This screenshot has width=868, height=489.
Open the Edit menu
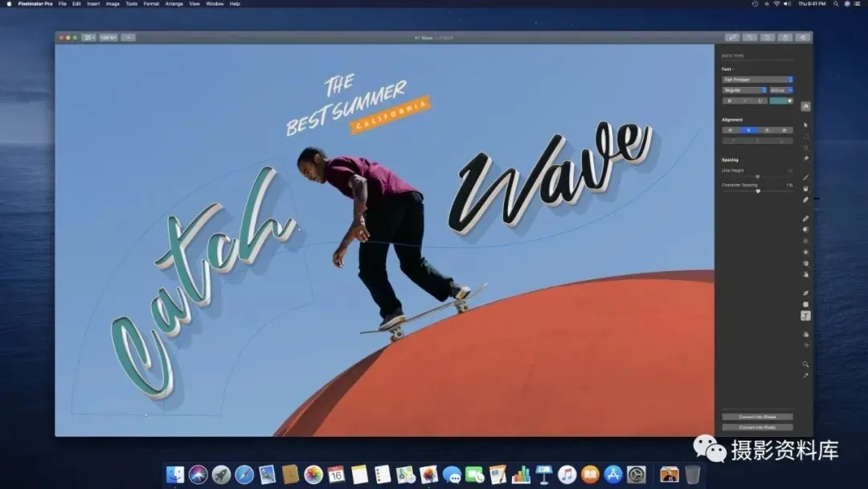[x=76, y=4]
